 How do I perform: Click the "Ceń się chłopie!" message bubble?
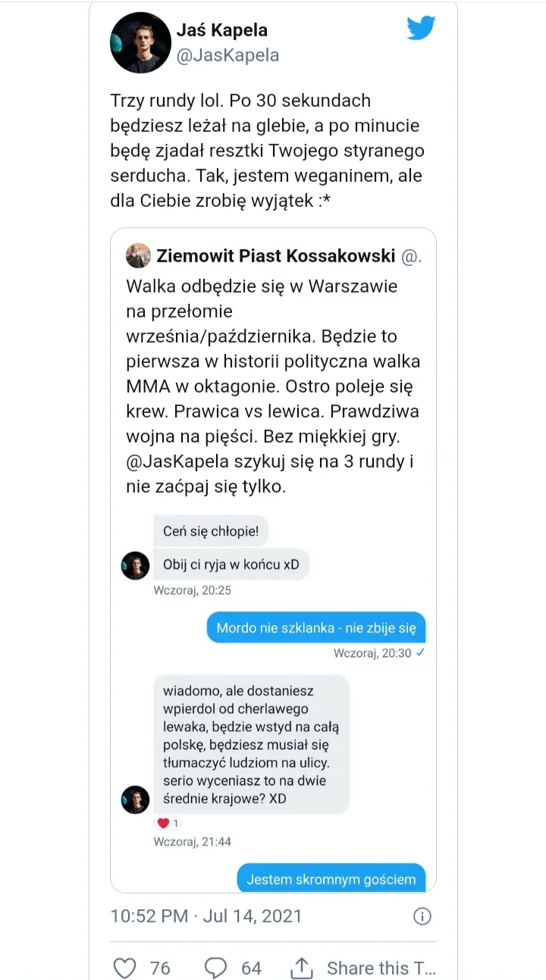coord(211,531)
